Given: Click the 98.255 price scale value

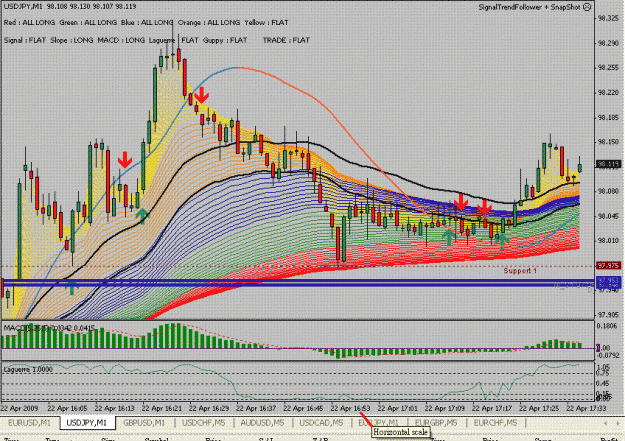Looking at the screenshot, I should (x=608, y=68).
